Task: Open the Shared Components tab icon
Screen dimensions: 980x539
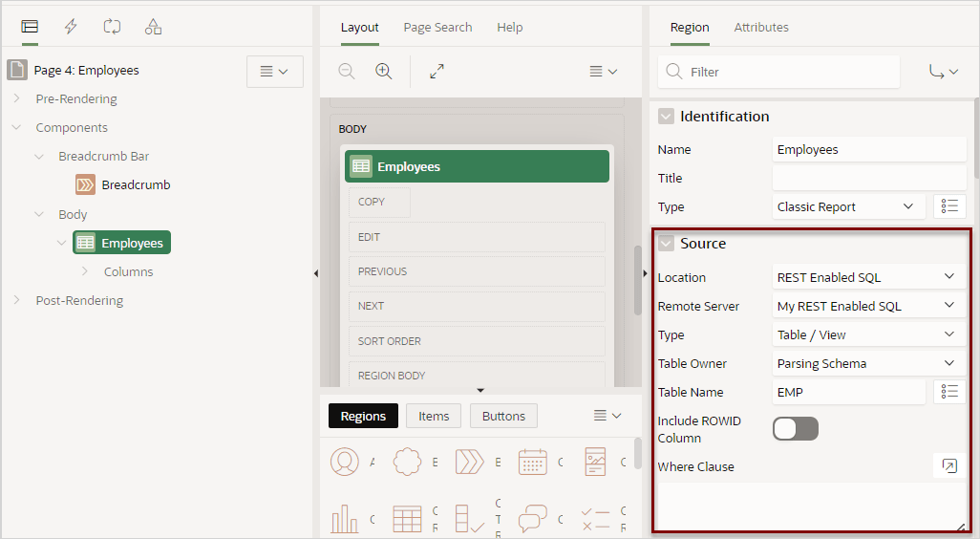Action: pyautogui.click(x=153, y=27)
